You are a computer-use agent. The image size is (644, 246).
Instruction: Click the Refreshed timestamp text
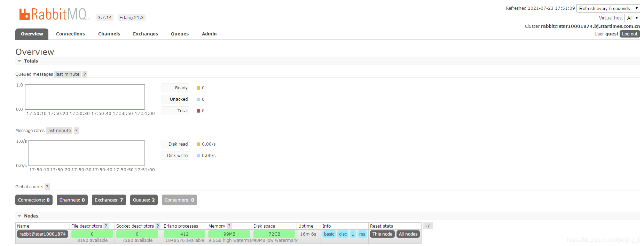pos(540,8)
